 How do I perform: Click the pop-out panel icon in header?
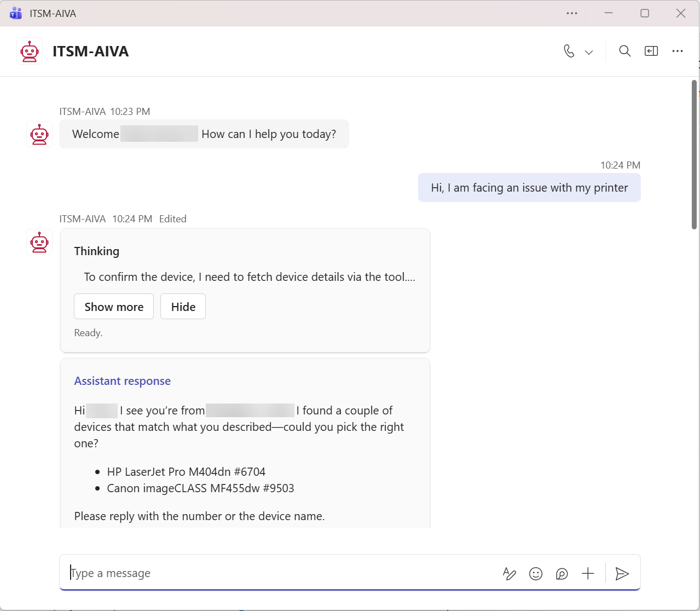651,51
